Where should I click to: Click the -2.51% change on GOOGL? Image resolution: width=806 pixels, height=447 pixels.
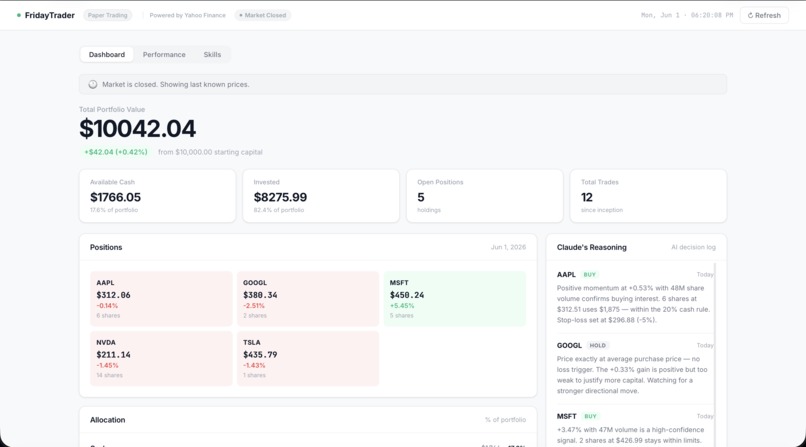pyautogui.click(x=254, y=306)
